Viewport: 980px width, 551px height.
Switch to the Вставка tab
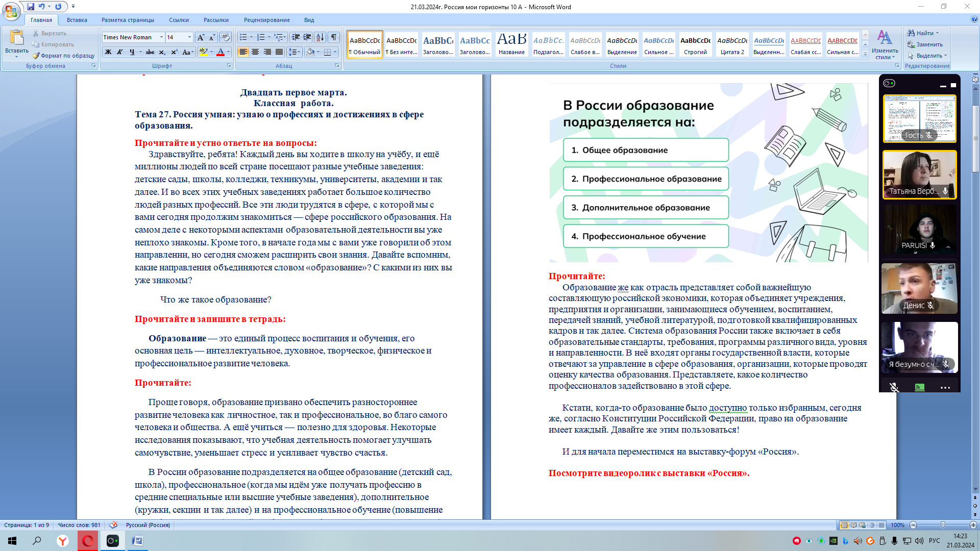click(77, 20)
